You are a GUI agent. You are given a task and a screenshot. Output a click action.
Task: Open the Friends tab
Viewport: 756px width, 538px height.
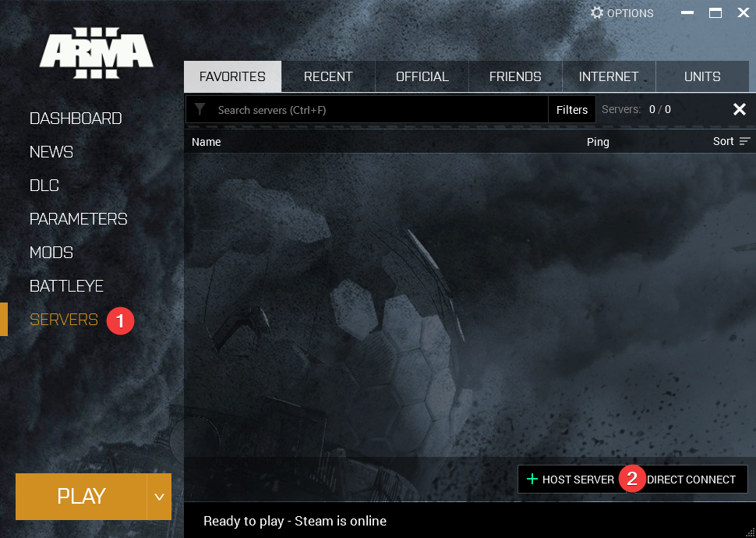pos(515,76)
